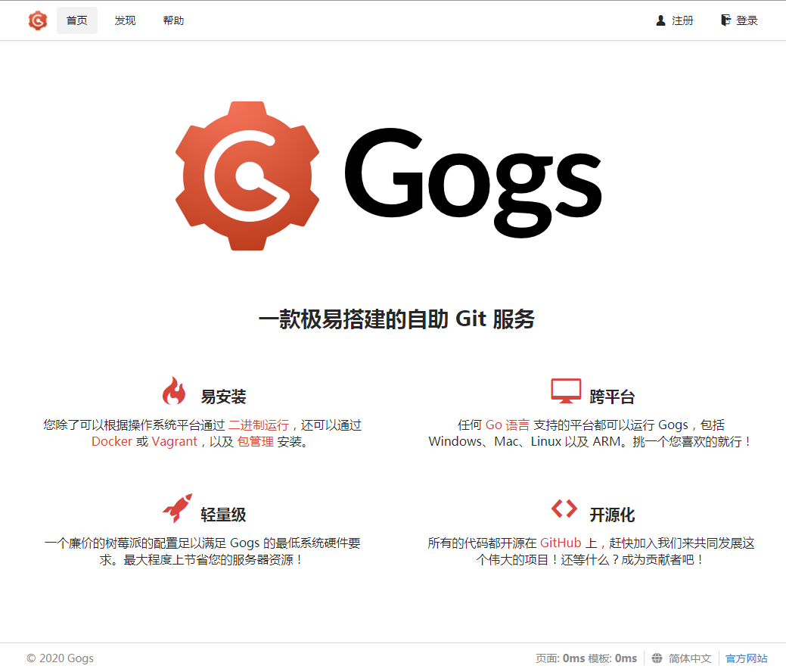Open the Vagrant link
Screen dimensions: 786x672
coord(175,442)
